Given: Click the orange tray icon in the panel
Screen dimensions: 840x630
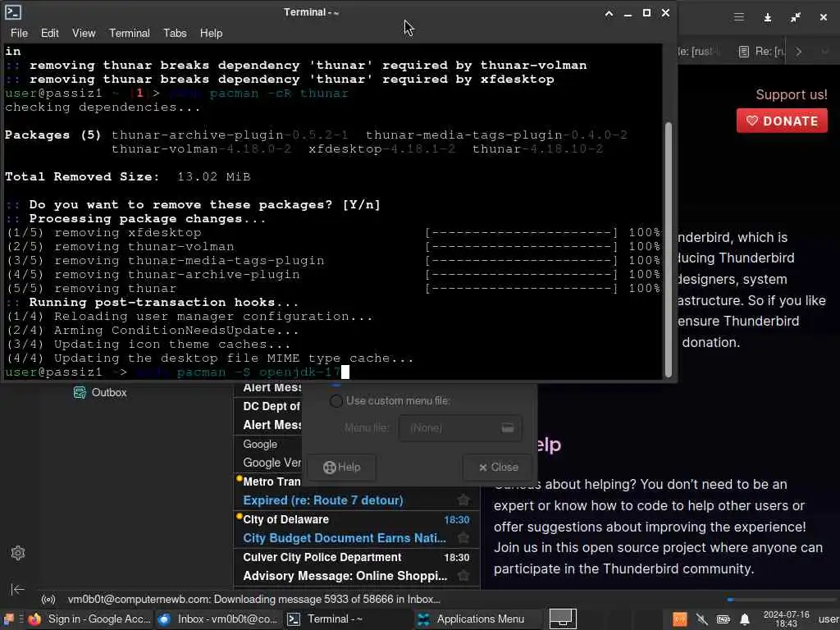Looking at the screenshot, I should [x=680, y=619].
